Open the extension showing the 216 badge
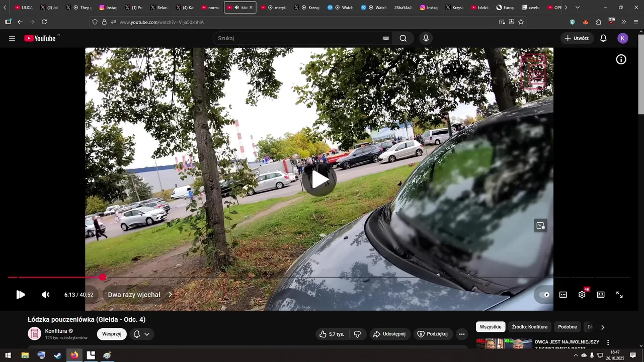Viewport: 644px width, 362px height. click(611, 22)
